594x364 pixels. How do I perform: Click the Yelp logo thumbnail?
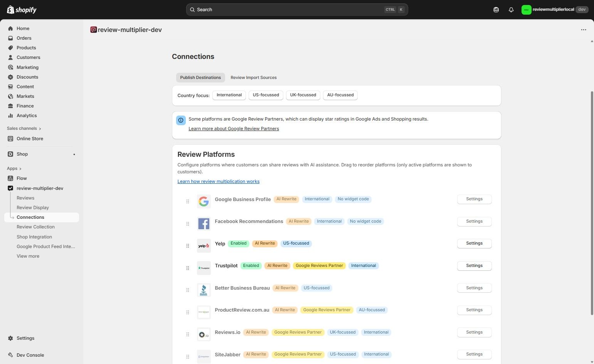(204, 246)
